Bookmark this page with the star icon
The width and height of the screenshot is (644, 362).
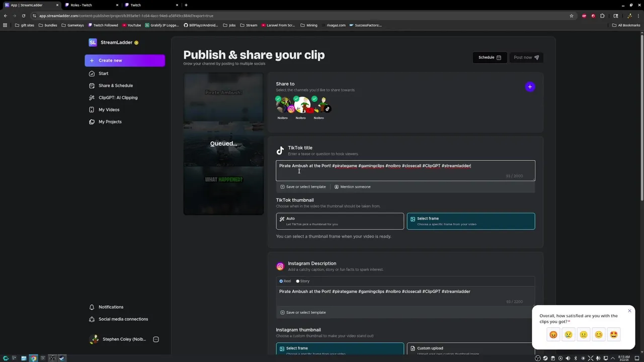pos(572,16)
